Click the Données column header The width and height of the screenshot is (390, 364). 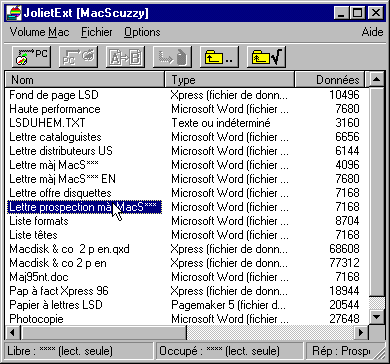click(x=330, y=80)
